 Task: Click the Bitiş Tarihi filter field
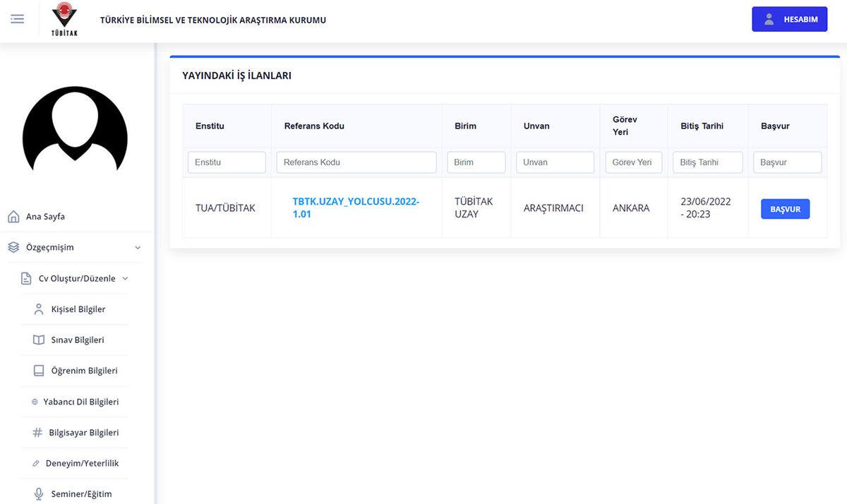[x=707, y=162]
